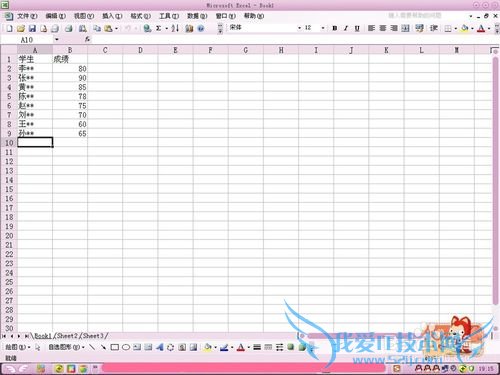Click the increase indent icon
Screen dimensions: 500x375
pyautogui.click(x=434, y=28)
